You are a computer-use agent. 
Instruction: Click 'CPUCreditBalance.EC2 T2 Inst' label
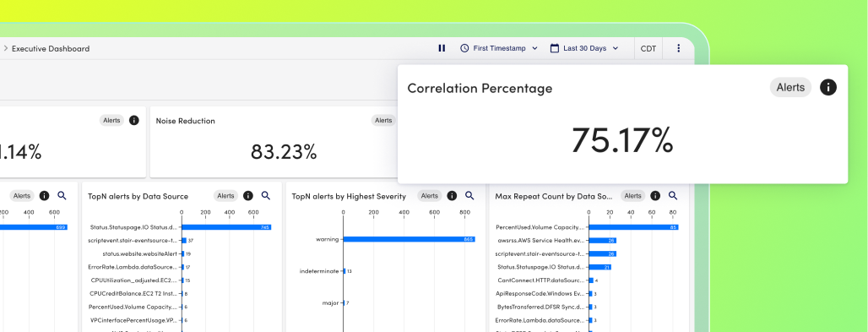coord(133,294)
